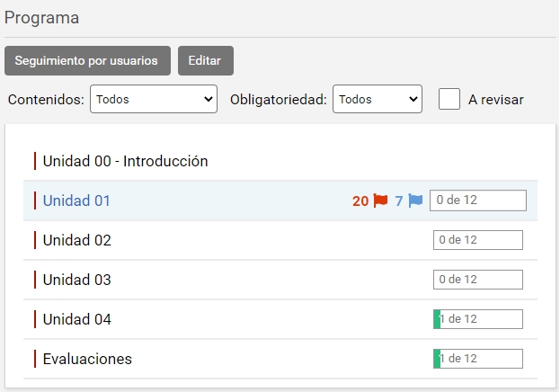Open the Evaluaciones item

tap(87, 360)
